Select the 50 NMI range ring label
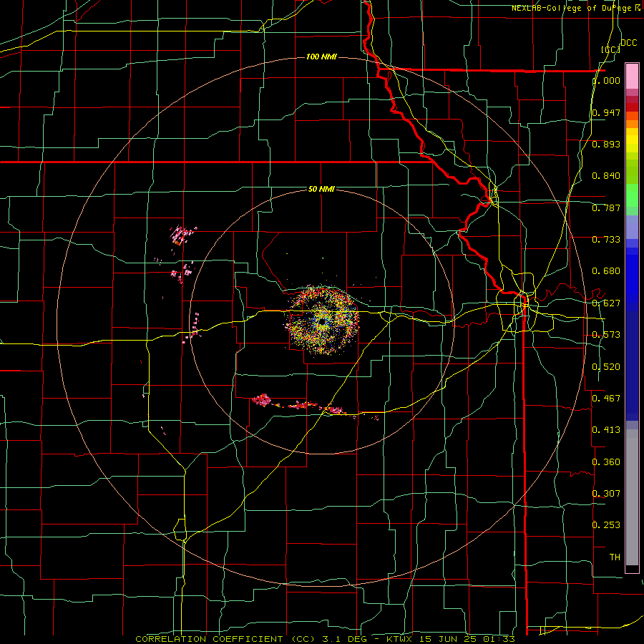644x644 pixels. pos(321,189)
